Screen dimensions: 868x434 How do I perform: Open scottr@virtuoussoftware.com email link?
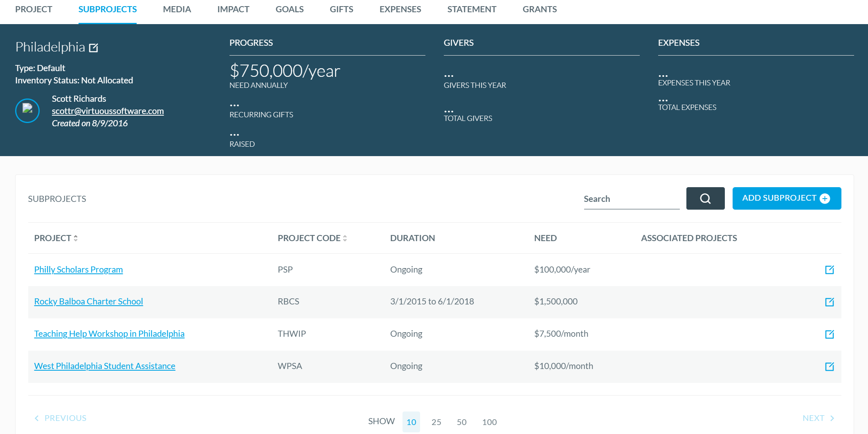tap(108, 111)
